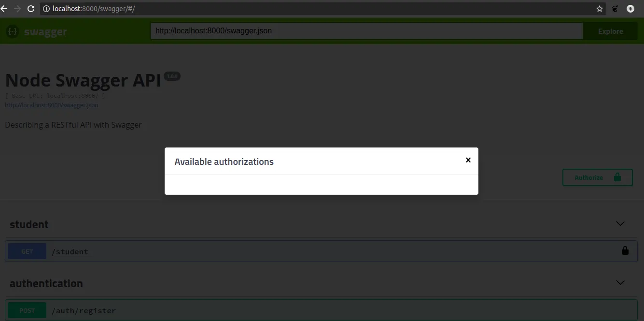Click the student tag heading
Image resolution: width=644 pixels, height=321 pixels.
pos(29,224)
